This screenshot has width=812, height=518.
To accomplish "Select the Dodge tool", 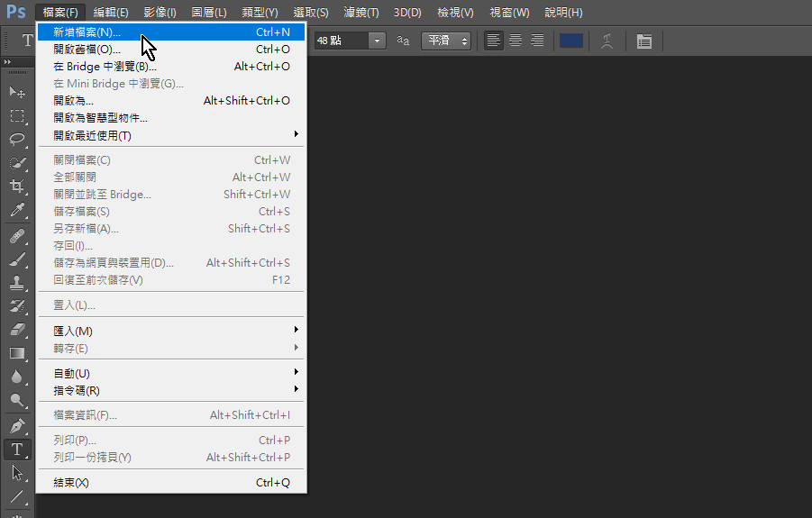I will (x=17, y=400).
